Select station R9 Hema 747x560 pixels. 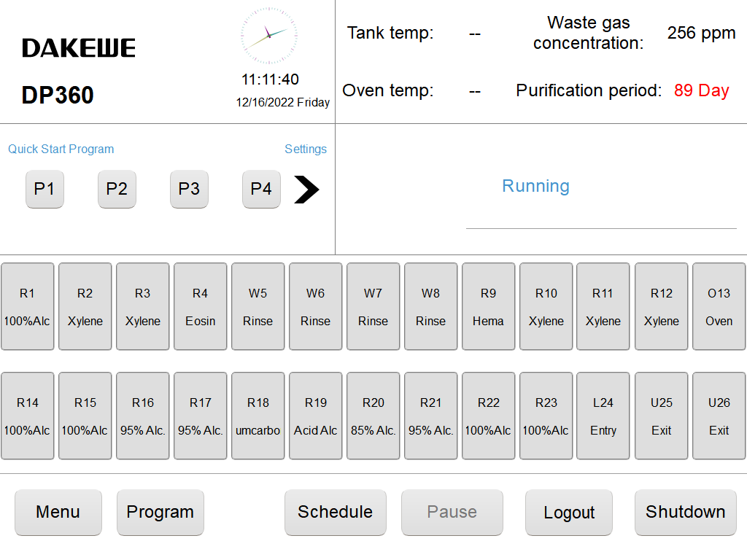tap(488, 307)
